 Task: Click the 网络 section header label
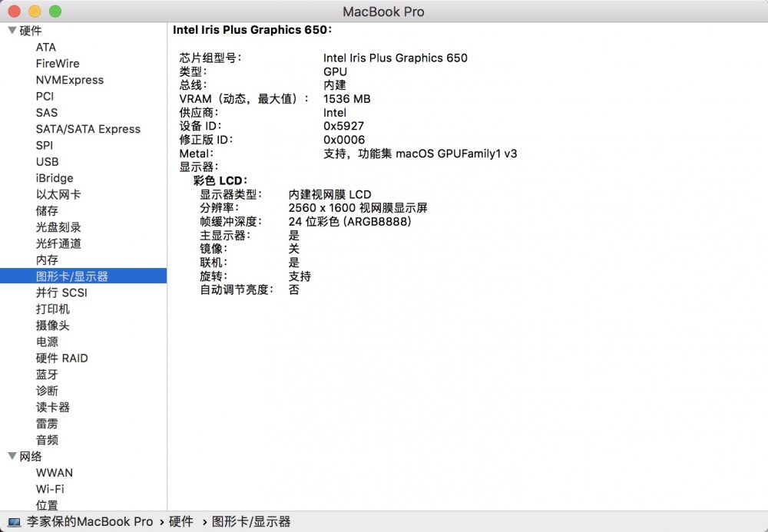point(31,456)
